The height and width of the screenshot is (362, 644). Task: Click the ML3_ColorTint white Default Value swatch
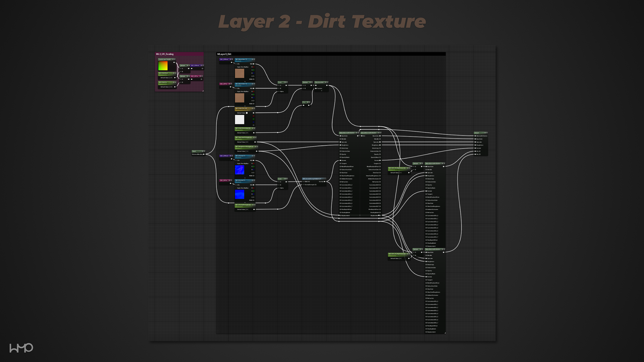pyautogui.click(x=247, y=113)
